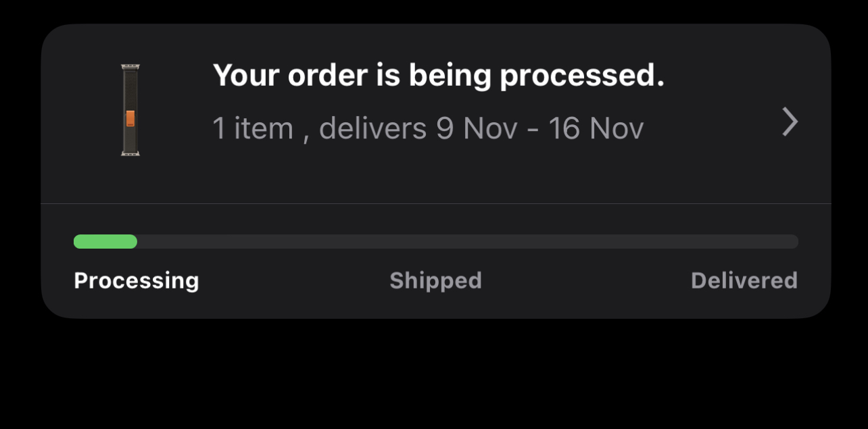Screen dimensions: 868x429
Task: Click the word 'delivers' in the subtitle
Action: (372, 128)
